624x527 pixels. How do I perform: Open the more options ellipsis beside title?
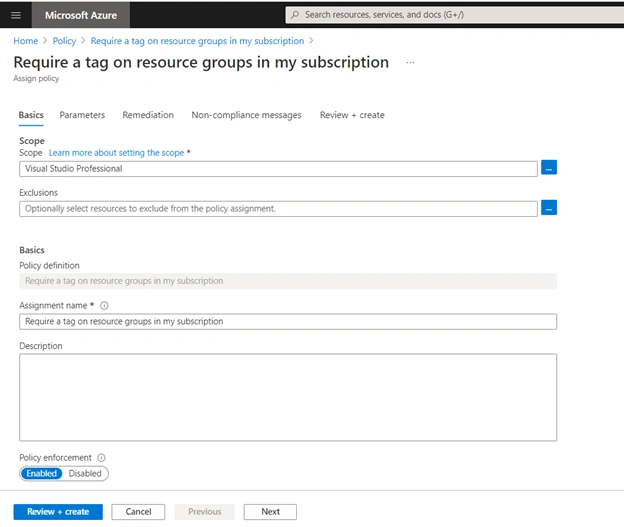pos(410,62)
